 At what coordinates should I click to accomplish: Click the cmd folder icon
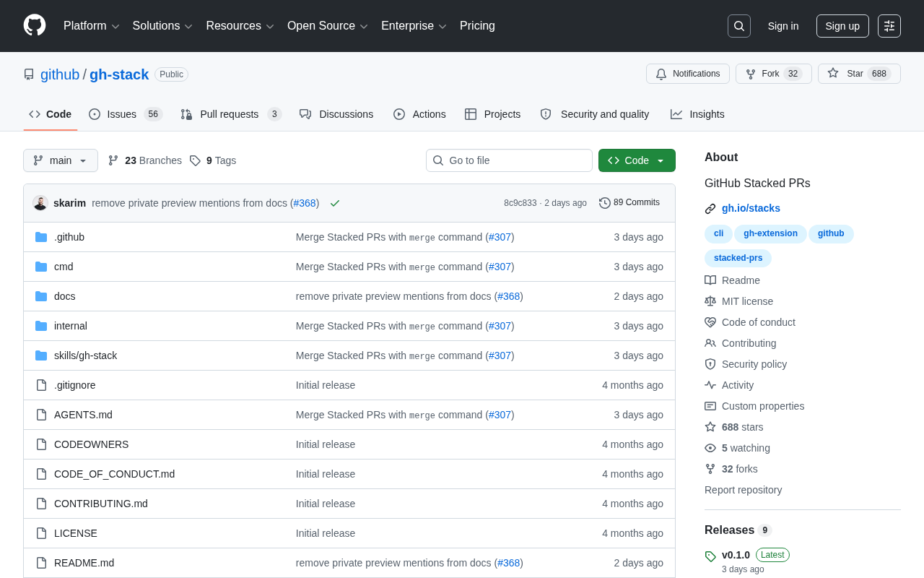coord(41,267)
